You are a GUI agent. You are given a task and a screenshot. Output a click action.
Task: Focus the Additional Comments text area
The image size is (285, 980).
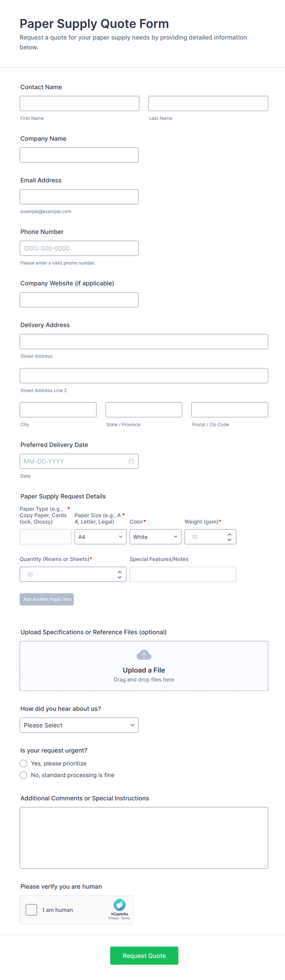pyautogui.click(x=144, y=838)
